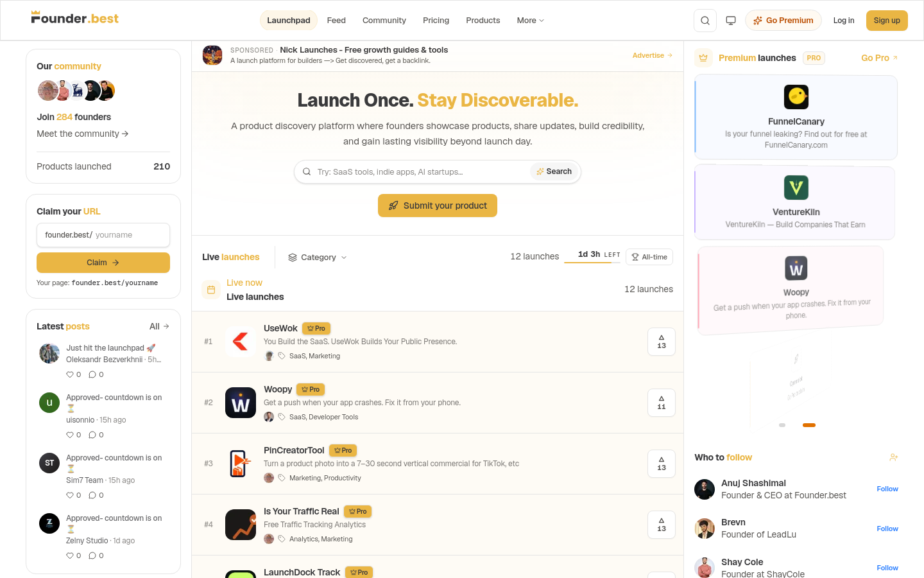924x578 pixels.
Task: Click the Advertise link
Action: coord(653,55)
